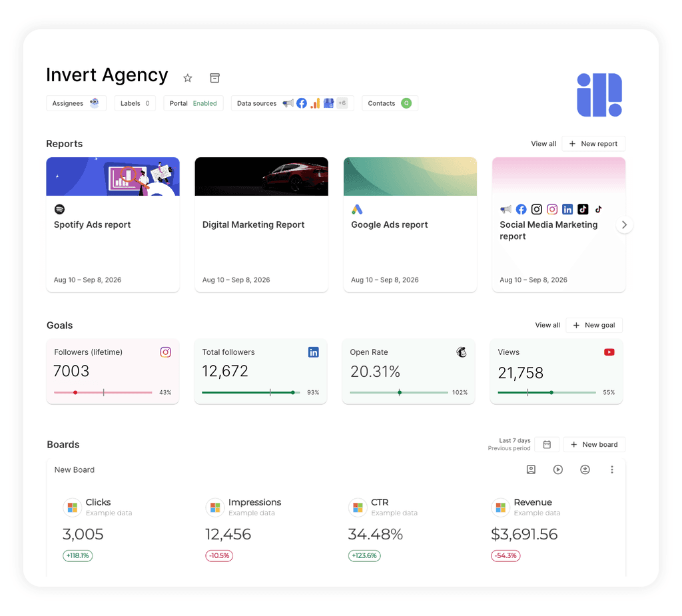Open the Followers (lifetime) goal card
Screen dimensions: 682x616
click(x=113, y=372)
